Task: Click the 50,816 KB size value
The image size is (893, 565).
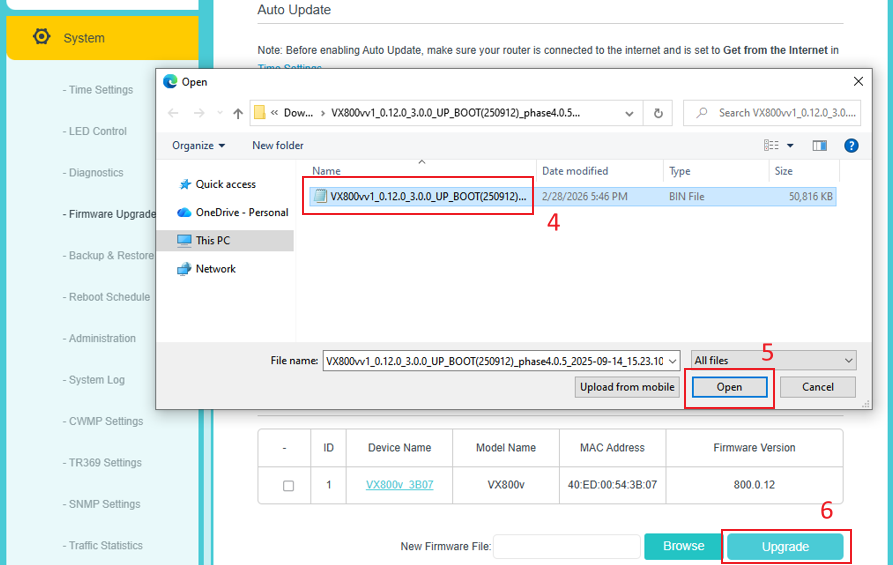Action: pos(810,196)
